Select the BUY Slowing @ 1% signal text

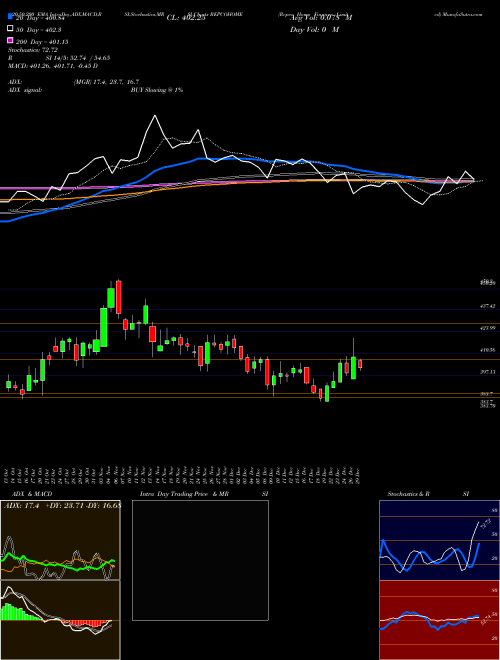point(157,90)
